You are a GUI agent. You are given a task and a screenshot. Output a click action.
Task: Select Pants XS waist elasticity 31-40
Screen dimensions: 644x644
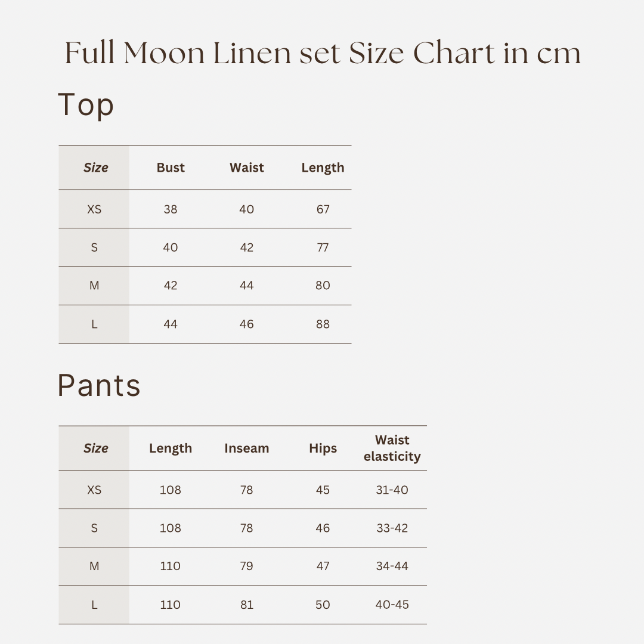[392, 490]
